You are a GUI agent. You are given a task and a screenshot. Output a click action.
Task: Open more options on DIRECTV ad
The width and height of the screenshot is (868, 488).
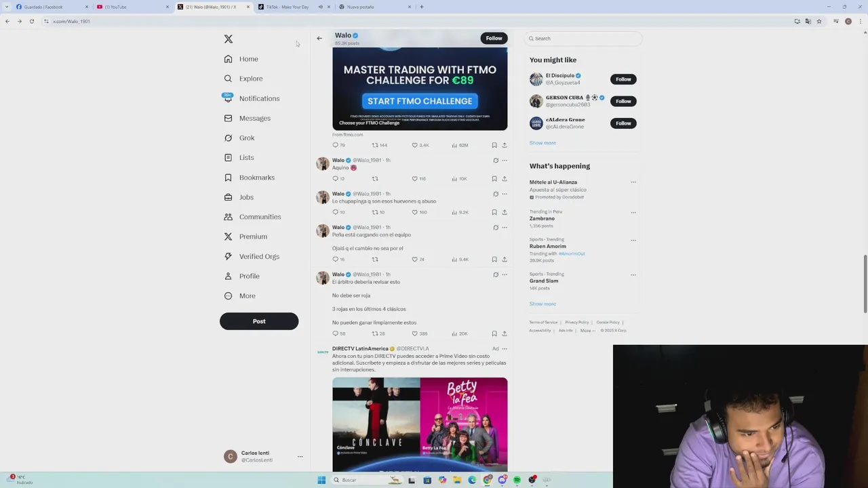pyautogui.click(x=505, y=349)
